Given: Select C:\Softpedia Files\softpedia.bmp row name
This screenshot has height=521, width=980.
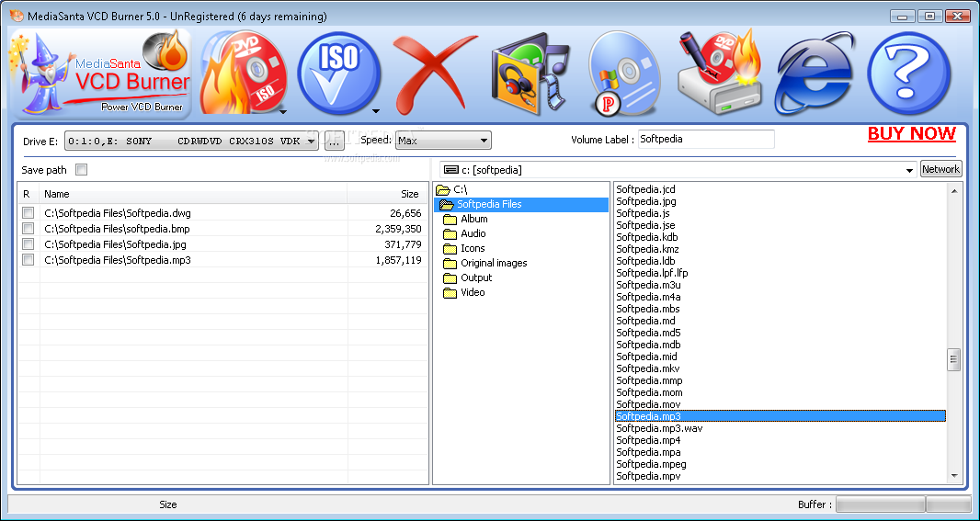Looking at the screenshot, I should point(117,229).
